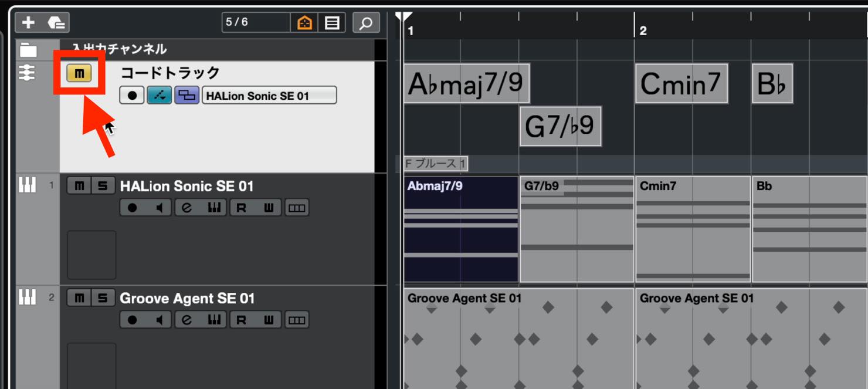Image resolution: width=868 pixels, height=389 pixels.
Task: Open the track search magnifier
Action: [x=365, y=23]
